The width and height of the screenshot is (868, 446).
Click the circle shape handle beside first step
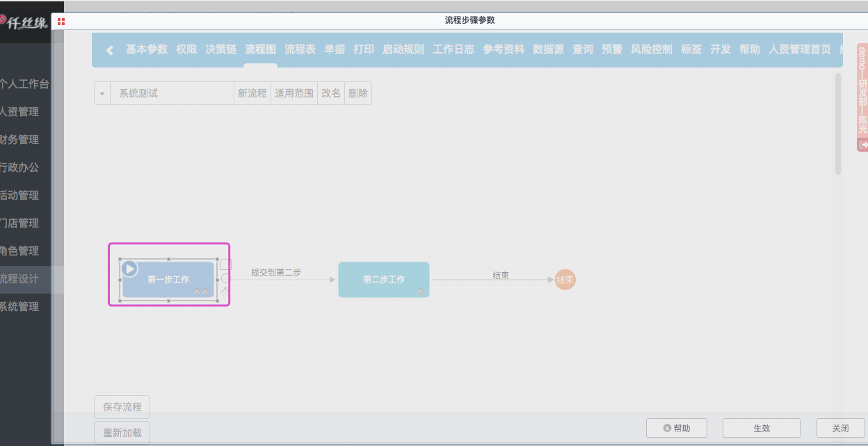[x=225, y=278]
